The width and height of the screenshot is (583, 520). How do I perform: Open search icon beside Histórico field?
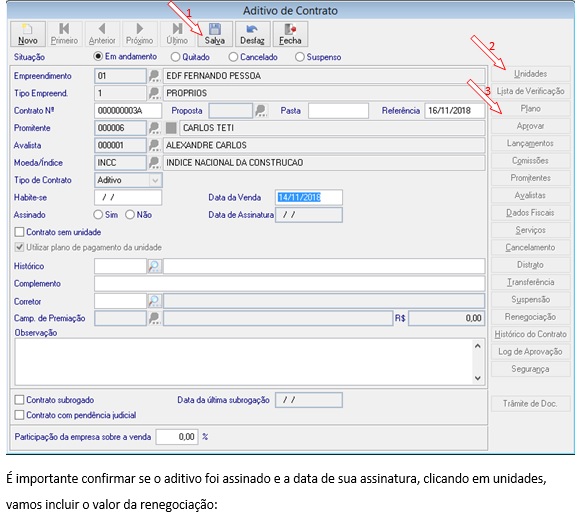point(154,266)
